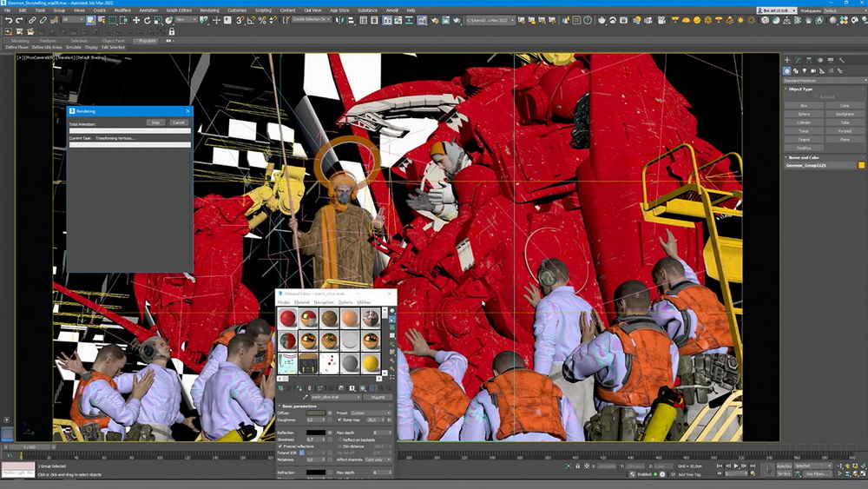Click the Geometry category circle icon
Viewport: 868px width, 489px height.
pyautogui.click(x=786, y=71)
